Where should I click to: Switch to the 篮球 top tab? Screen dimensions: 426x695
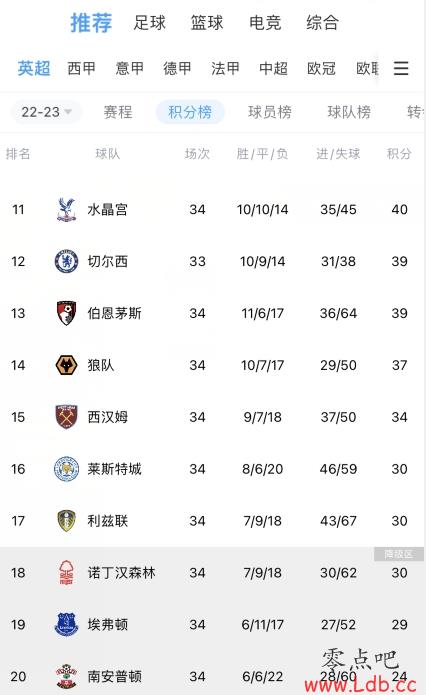(x=207, y=23)
